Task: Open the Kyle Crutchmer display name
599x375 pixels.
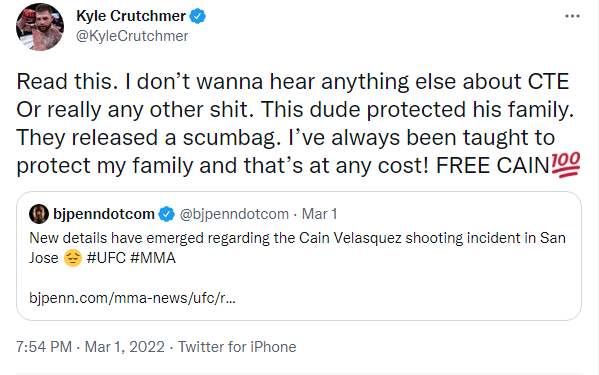Action: point(131,16)
